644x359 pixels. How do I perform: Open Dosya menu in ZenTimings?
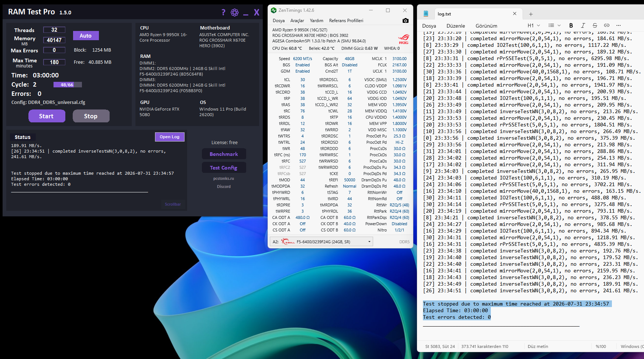[x=279, y=21]
